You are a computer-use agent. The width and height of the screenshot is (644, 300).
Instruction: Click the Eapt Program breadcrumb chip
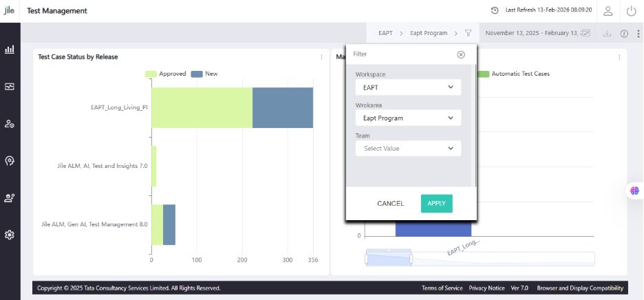(429, 33)
